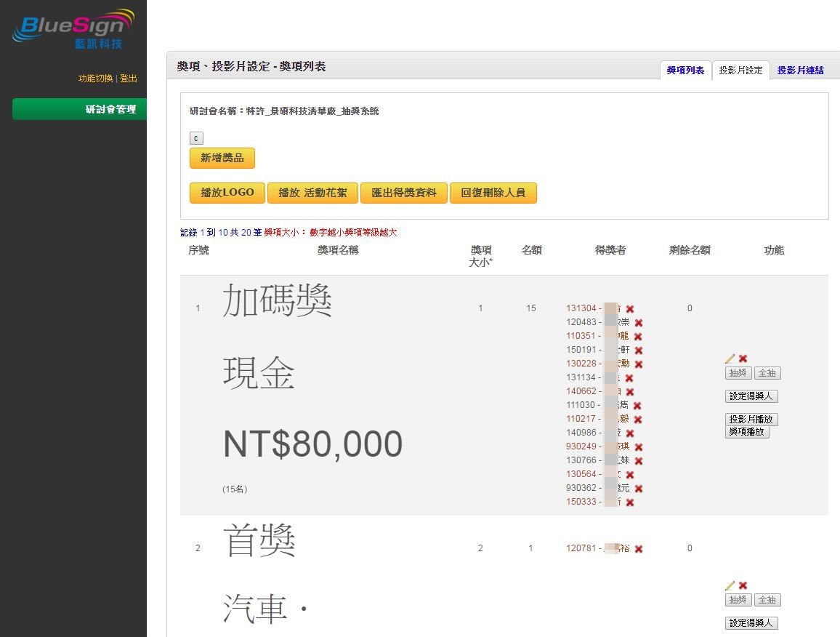Screen dimensions: 840x637
Task: Remove winner 110217 with the red X
Action: click(x=637, y=420)
